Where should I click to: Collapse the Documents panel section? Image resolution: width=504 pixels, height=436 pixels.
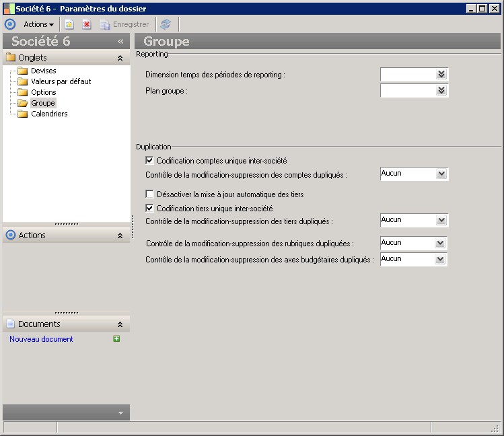point(120,324)
